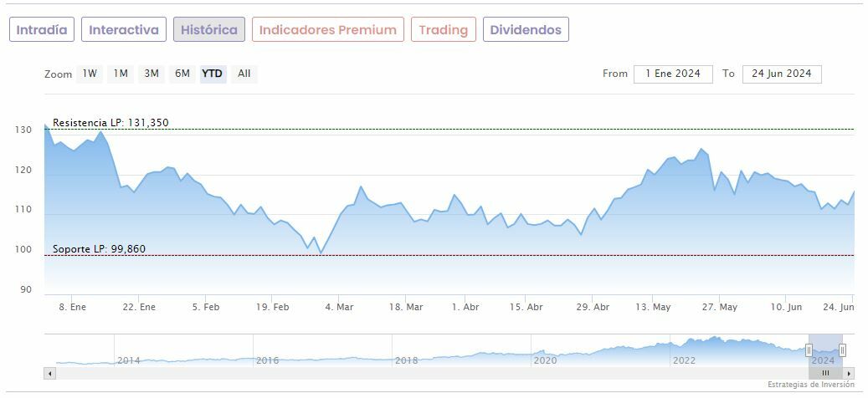Choose the 6M zoom range
The width and height of the screenshot is (868, 398).
(182, 74)
